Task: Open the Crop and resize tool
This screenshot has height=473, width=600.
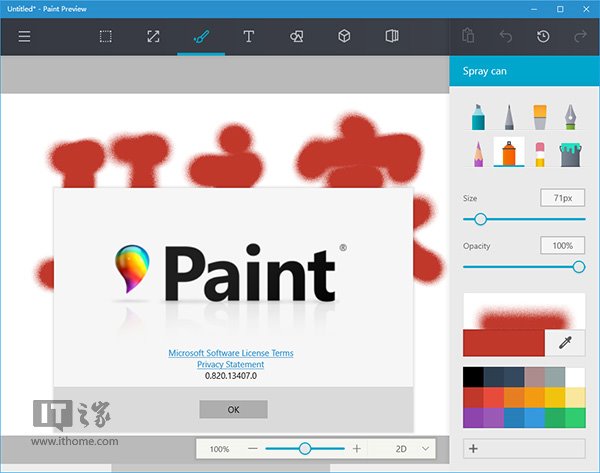Action: (153, 37)
